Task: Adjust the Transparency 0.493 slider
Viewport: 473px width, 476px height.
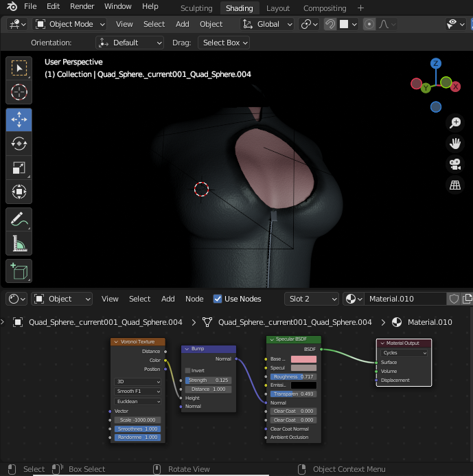Action: tap(293, 394)
